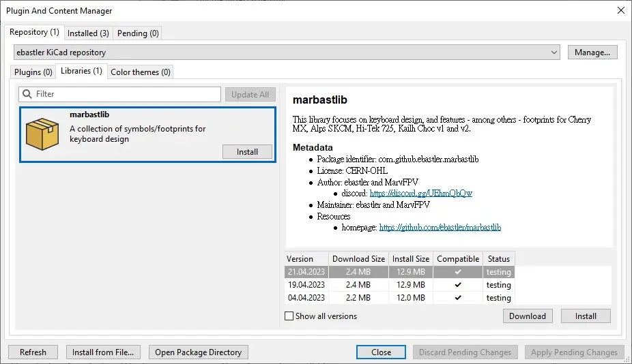
Task: Click compatible checkmark in 19.04.2023 row
Action: click(x=458, y=285)
